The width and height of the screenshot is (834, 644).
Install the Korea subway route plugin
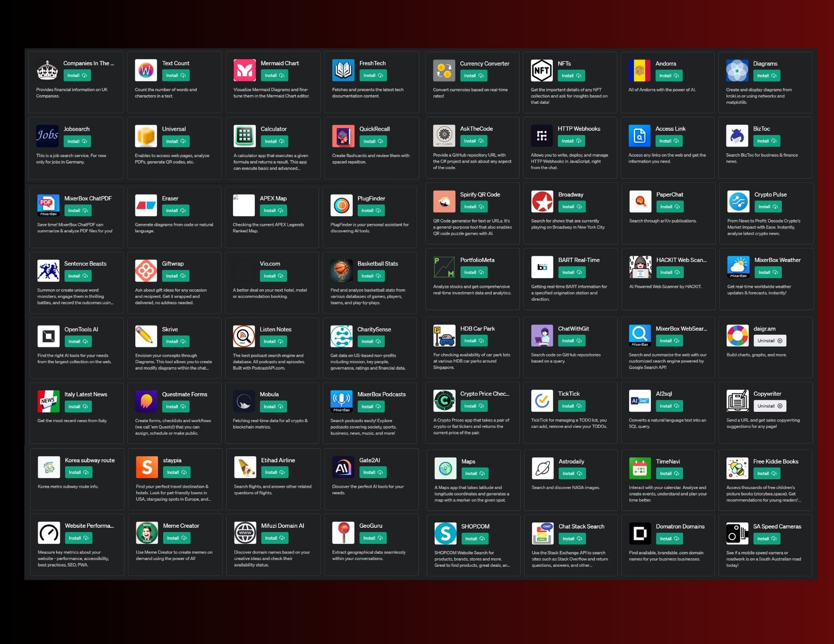click(79, 473)
